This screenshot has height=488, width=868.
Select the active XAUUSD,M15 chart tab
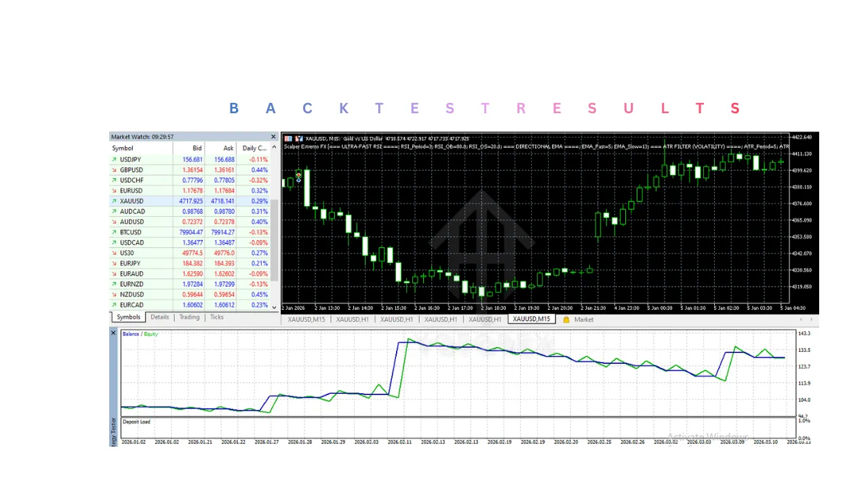tap(532, 319)
